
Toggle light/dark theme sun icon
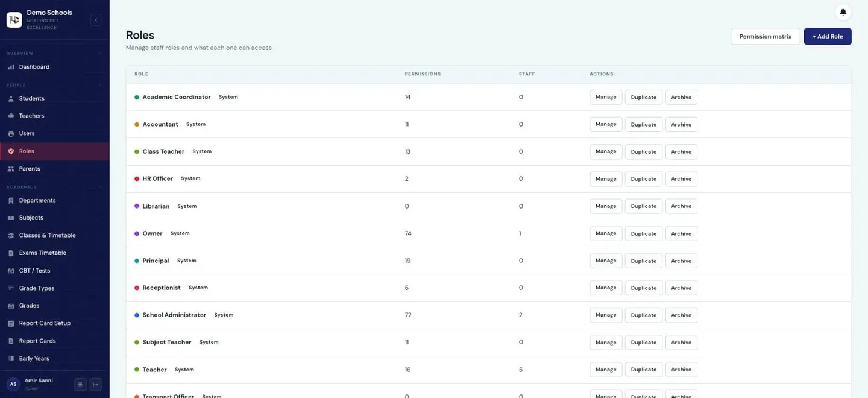[x=80, y=384]
